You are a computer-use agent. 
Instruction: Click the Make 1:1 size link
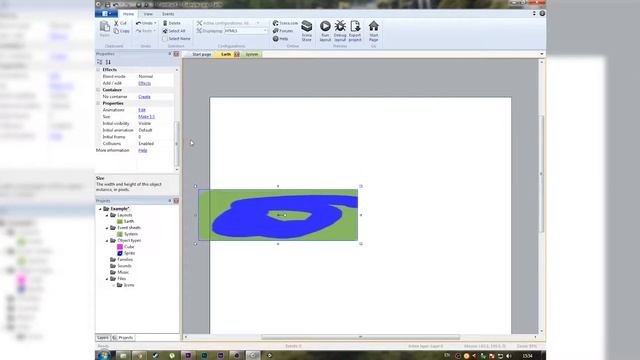click(146, 117)
